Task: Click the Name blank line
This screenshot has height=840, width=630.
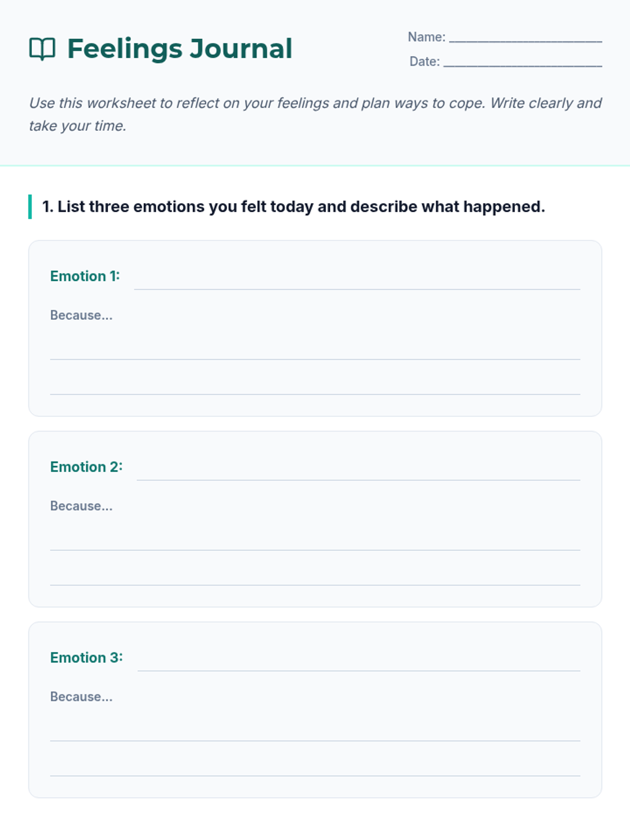Action: [525, 38]
